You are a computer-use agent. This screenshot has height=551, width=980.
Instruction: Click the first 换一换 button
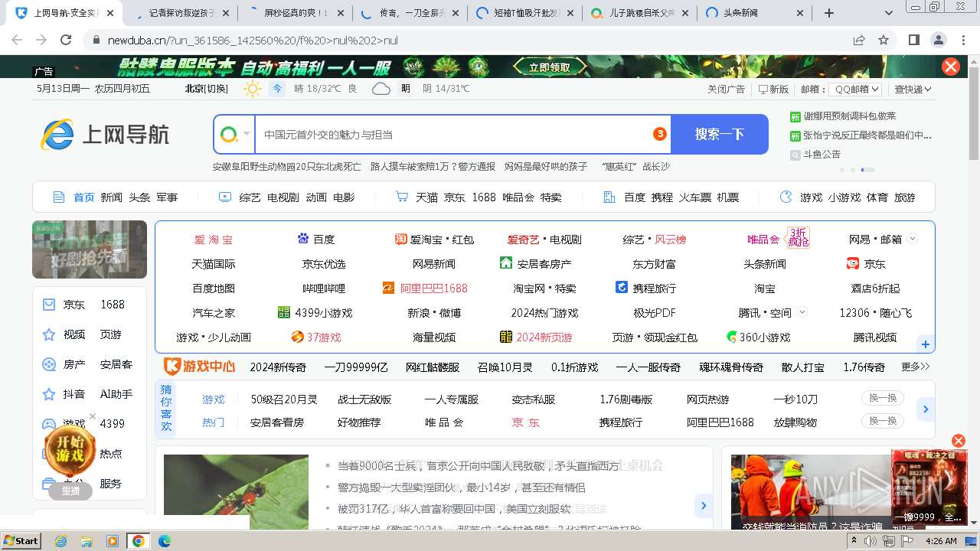coord(883,398)
